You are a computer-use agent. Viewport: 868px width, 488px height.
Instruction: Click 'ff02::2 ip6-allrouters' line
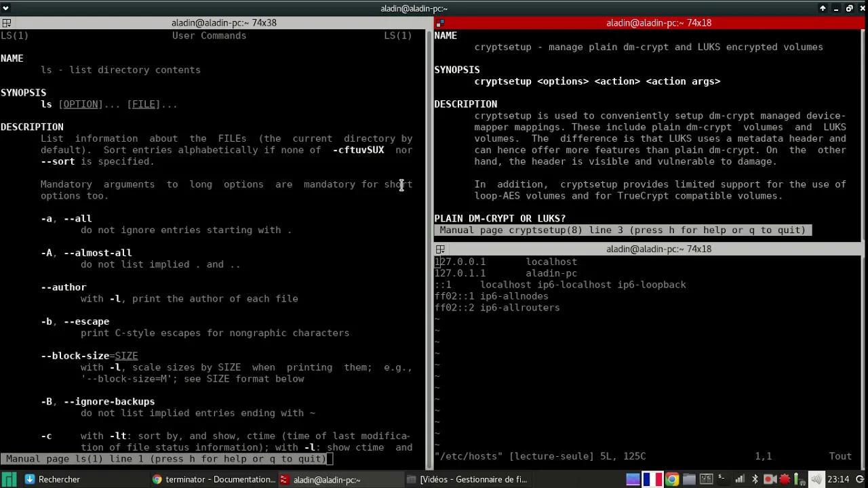pos(497,308)
